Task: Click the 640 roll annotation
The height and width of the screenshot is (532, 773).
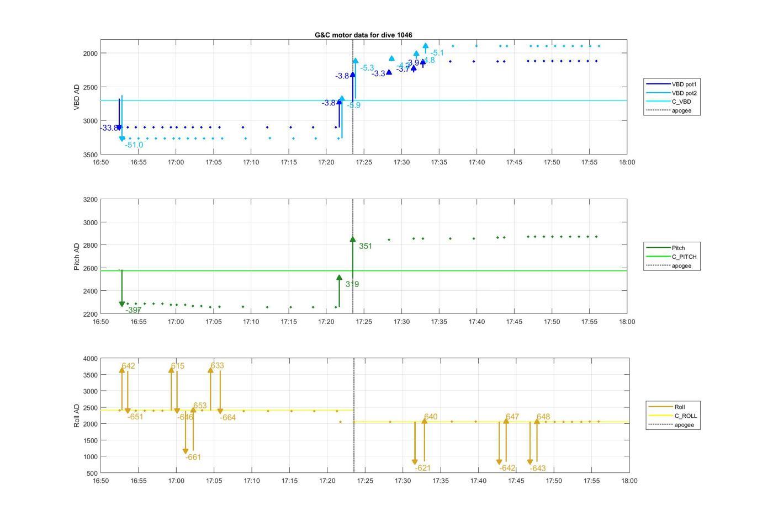Action: pyautogui.click(x=431, y=417)
